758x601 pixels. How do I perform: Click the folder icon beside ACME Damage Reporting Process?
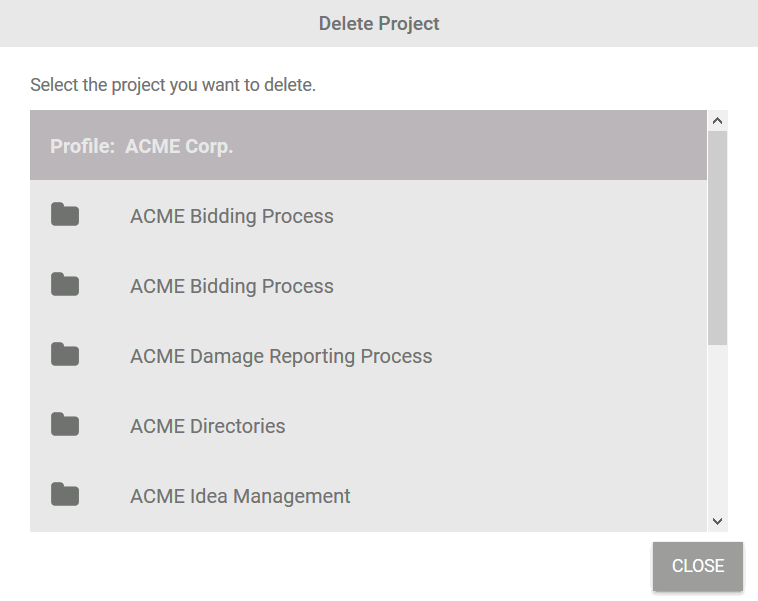65,355
